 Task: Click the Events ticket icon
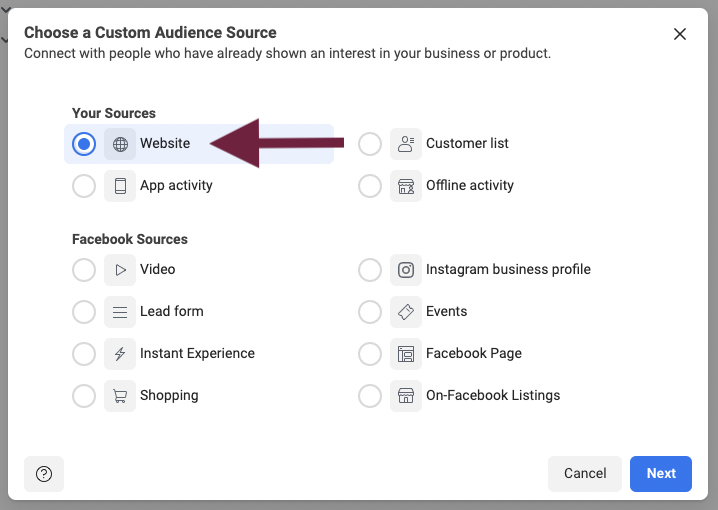(x=406, y=312)
